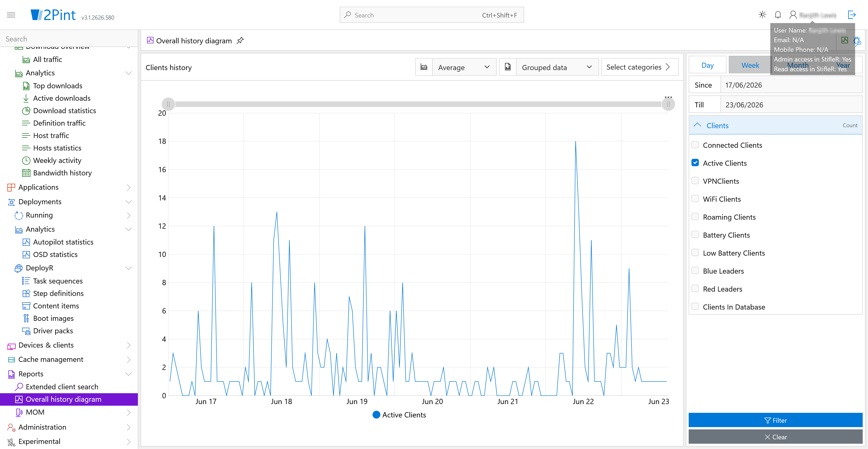Toggle the light/dark theme sun icon

pyautogui.click(x=762, y=15)
